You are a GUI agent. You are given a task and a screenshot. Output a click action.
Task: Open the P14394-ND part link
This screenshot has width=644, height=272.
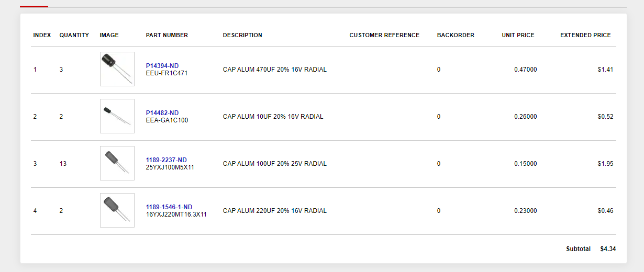tap(162, 66)
